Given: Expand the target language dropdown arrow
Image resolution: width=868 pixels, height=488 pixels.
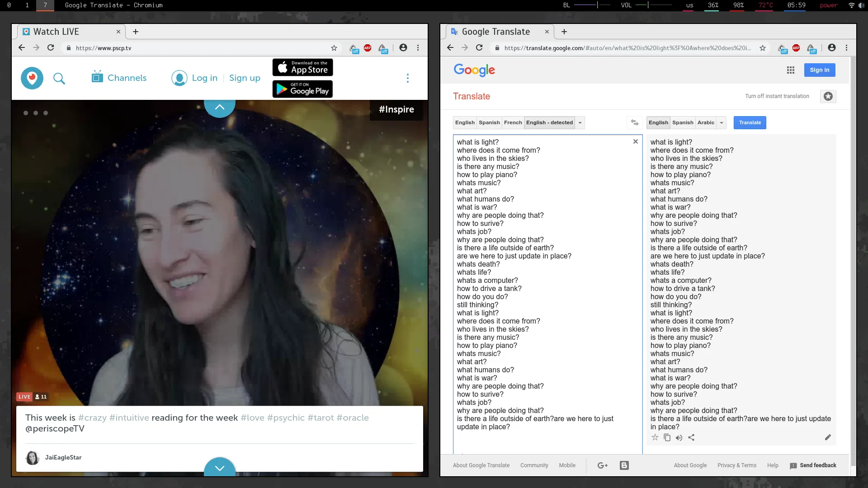Looking at the screenshot, I should (x=722, y=123).
